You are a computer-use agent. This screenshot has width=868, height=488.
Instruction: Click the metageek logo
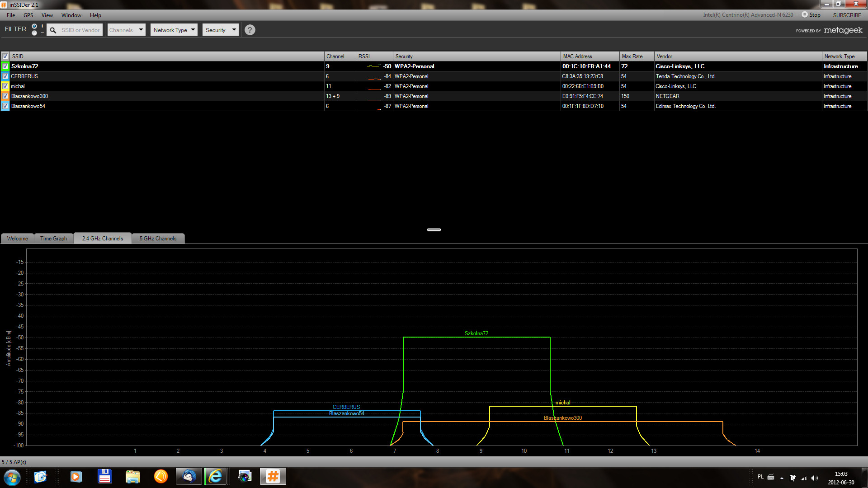pyautogui.click(x=844, y=30)
